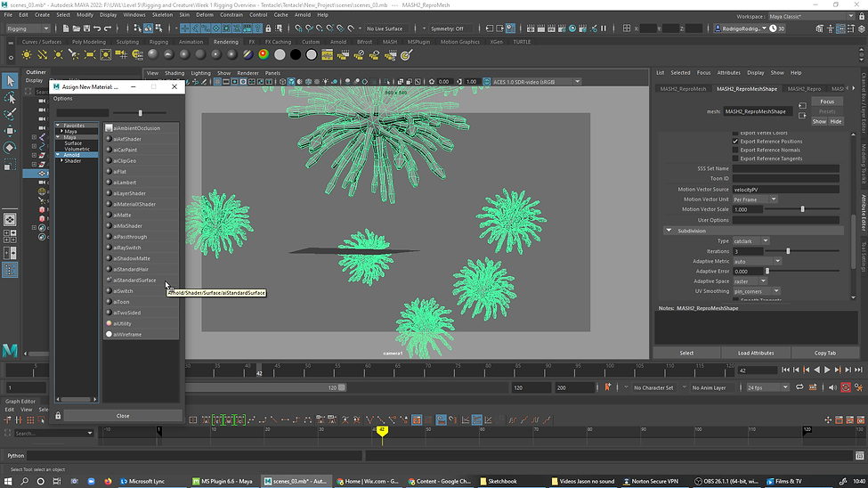The image size is (868, 488).
Task: Click Hide button in Attribute Editor
Action: pos(836,121)
